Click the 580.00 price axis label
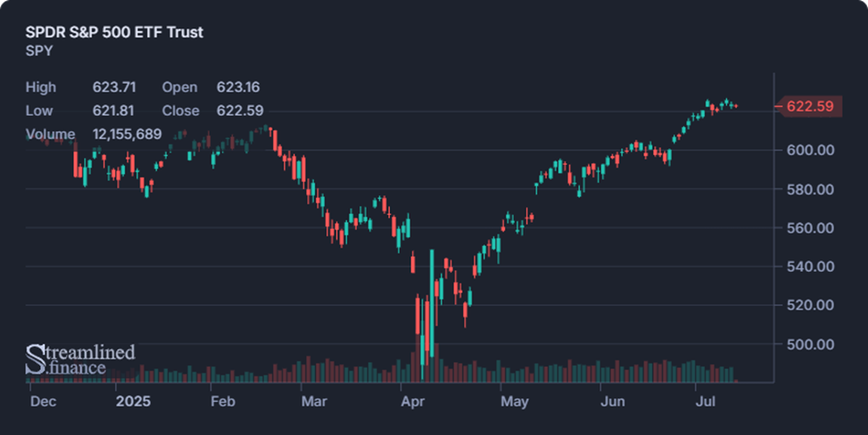This screenshot has width=868, height=435. point(810,189)
